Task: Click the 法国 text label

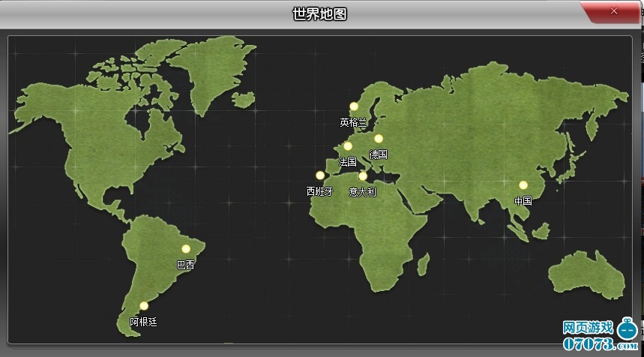Action: pyautogui.click(x=348, y=162)
